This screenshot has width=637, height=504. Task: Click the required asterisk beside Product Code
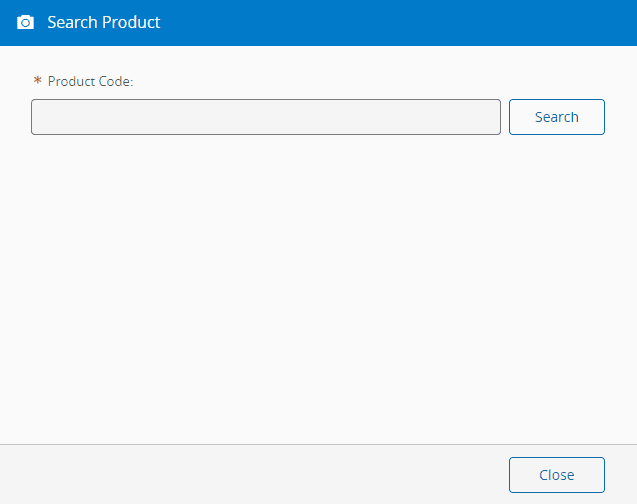point(38,81)
